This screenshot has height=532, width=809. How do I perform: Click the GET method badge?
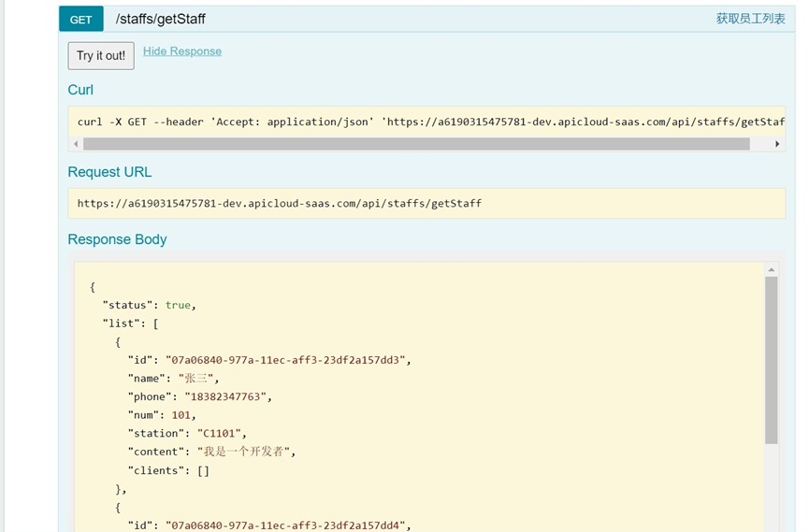point(81,20)
